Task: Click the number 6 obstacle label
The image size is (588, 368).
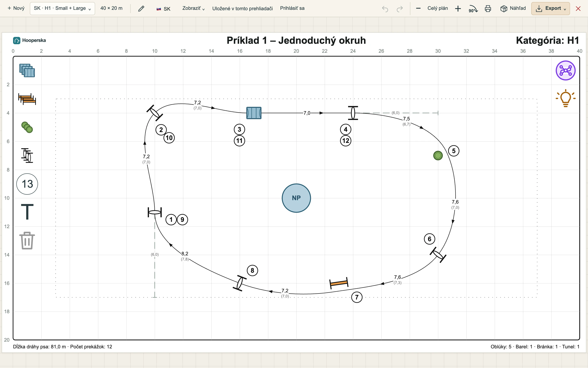Action: click(429, 239)
